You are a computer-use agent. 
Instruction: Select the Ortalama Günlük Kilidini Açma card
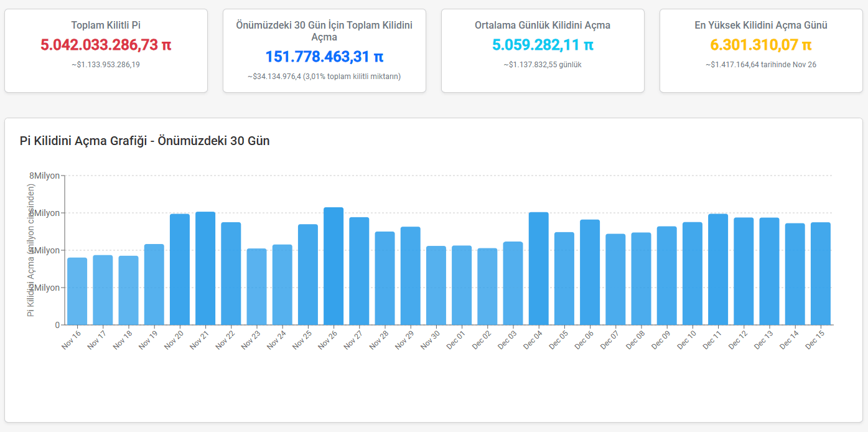[543, 51]
